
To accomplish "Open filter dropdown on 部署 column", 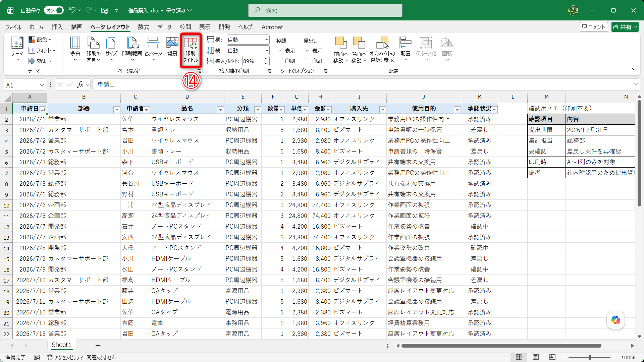I will click(x=117, y=110).
